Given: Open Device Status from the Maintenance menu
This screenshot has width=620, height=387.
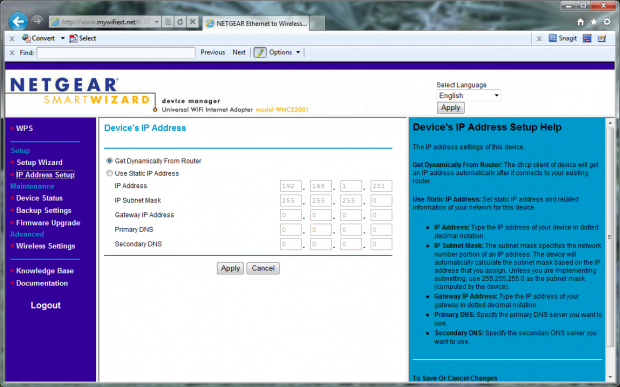Looking at the screenshot, I should [x=39, y=198].
